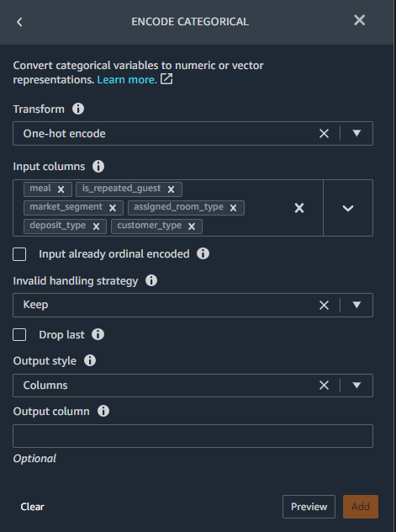Check the Drop last checkbox

point(19,334)
